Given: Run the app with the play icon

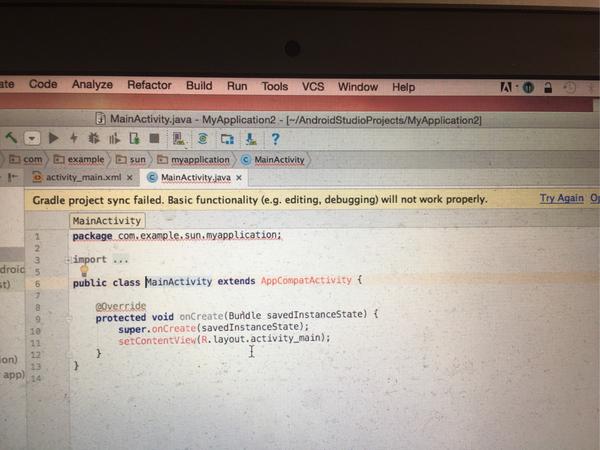Looking at the screenshot, I should coord(54,138).
